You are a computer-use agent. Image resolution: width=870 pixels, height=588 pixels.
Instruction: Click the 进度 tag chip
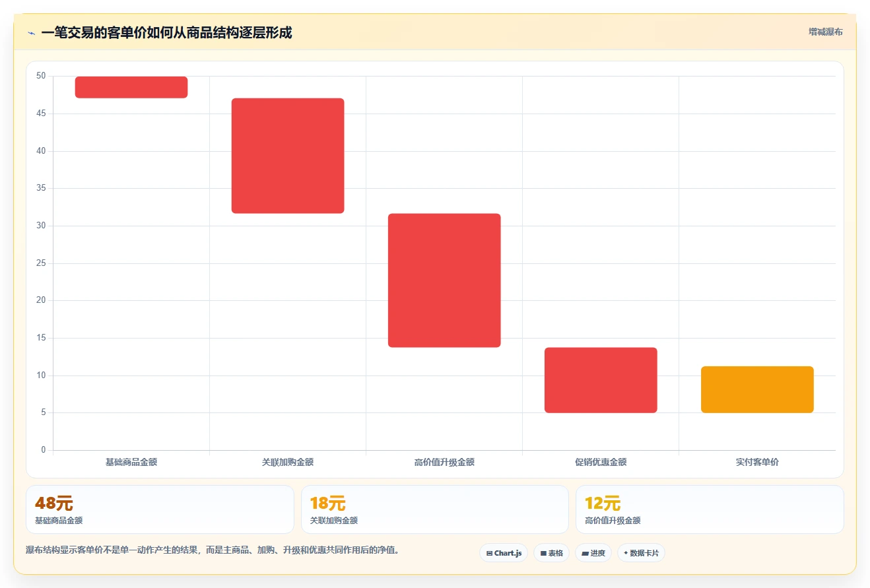[593, 553]
